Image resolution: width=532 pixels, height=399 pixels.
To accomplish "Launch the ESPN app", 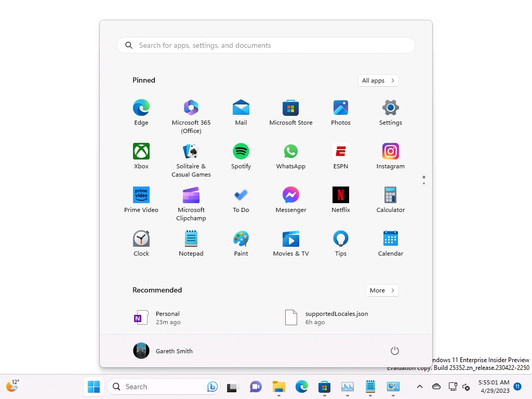I will 341,156.
